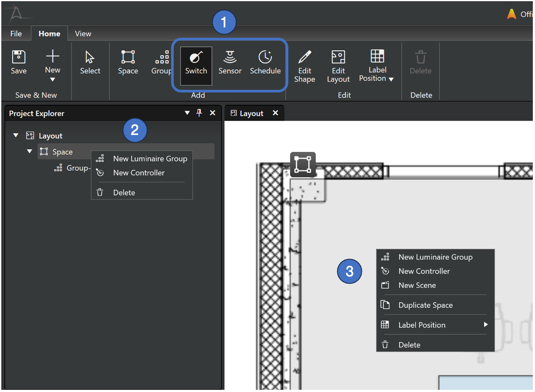The image size is (535, 392).
Task: Switch to the Home ribbon tab
Action: point(50,33)
